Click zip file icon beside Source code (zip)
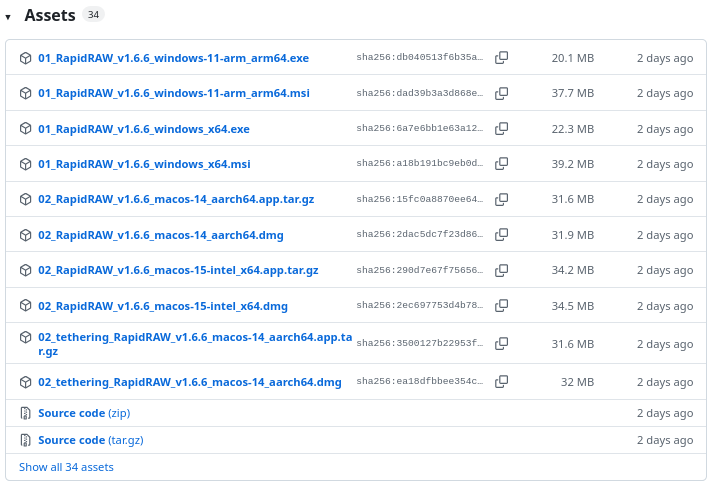The height and width of the screenshot is (493, 713). click(25, 413)
